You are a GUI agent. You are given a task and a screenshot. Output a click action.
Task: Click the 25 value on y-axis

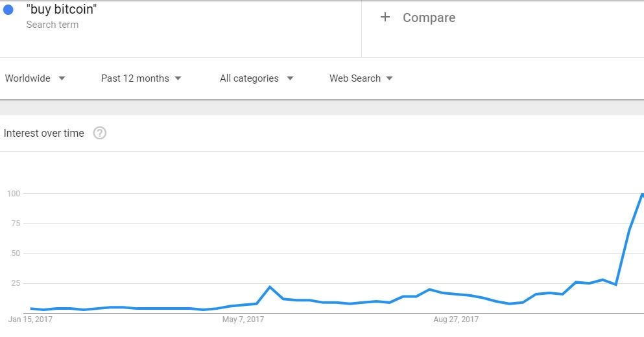click(x=16, y=283)
